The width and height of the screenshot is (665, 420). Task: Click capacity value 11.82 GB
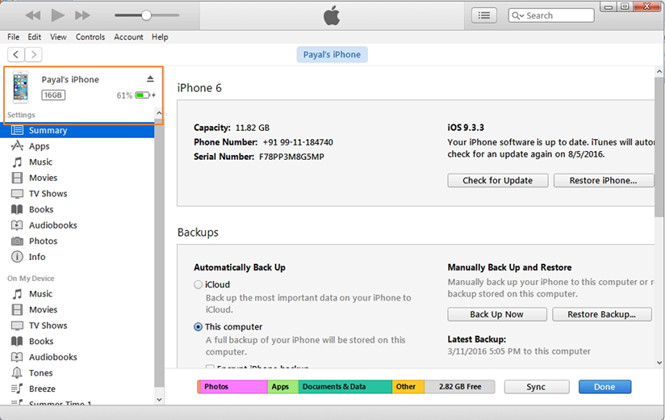[252, 128]
